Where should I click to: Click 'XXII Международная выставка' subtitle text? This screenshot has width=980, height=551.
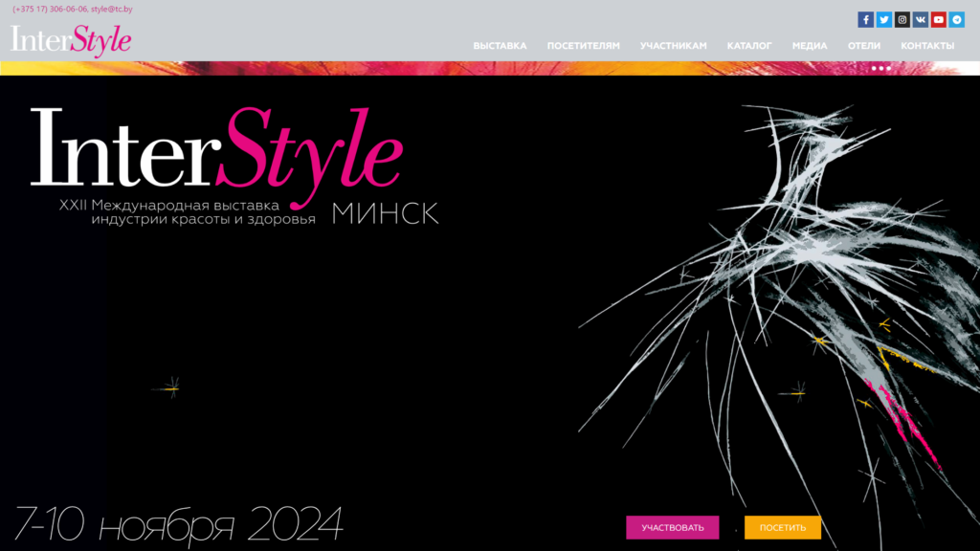point(168,205)
